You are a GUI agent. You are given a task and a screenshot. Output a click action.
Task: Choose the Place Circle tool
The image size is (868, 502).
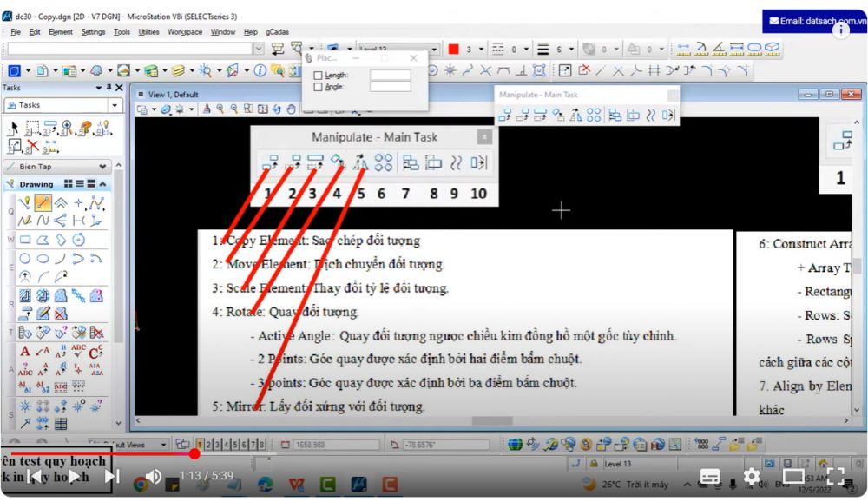(25, 258)
